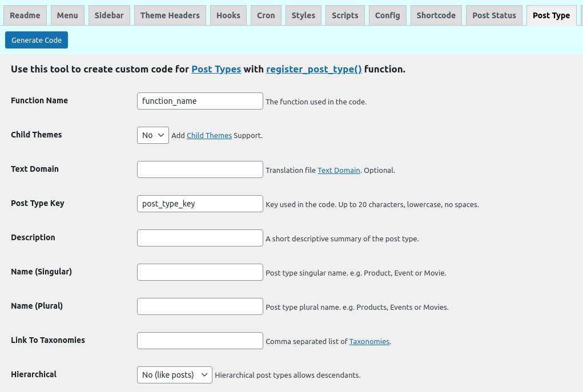Switch to the Readme tab
Image resolution: width=583 pixels, height=392 pixels.
point(25,15)
